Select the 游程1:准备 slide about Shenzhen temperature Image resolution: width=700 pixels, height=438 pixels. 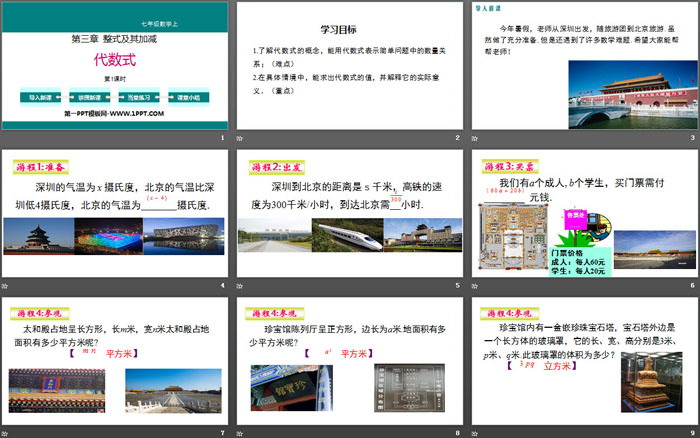click(x=114, y=213)
